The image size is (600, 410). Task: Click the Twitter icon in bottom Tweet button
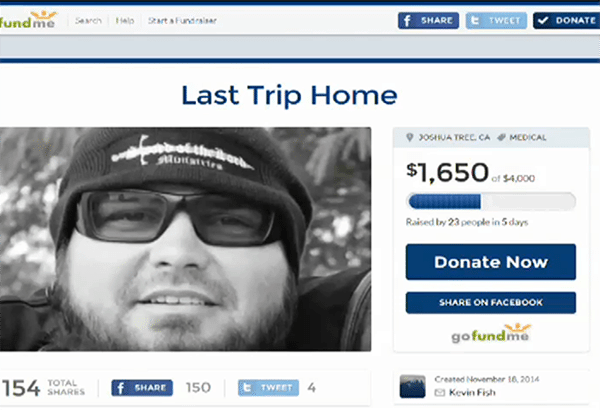[x=247, y=388]
